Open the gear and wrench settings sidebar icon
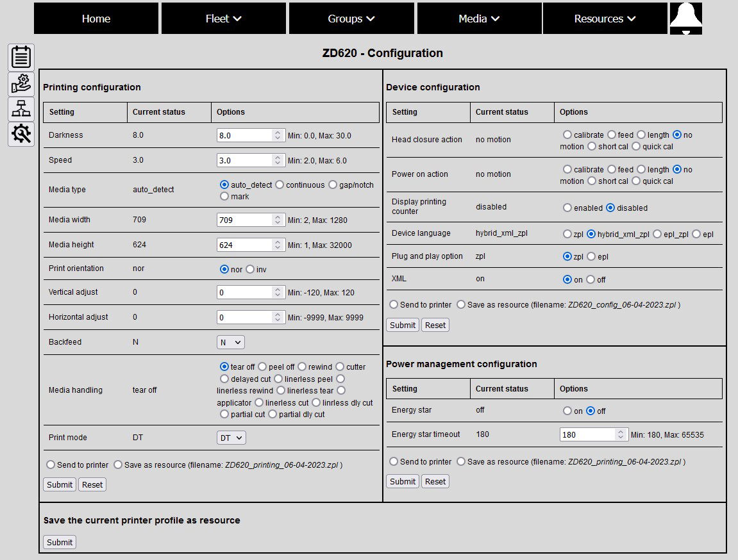This screenshot has width=738, height=560. [x=21, y=134]
